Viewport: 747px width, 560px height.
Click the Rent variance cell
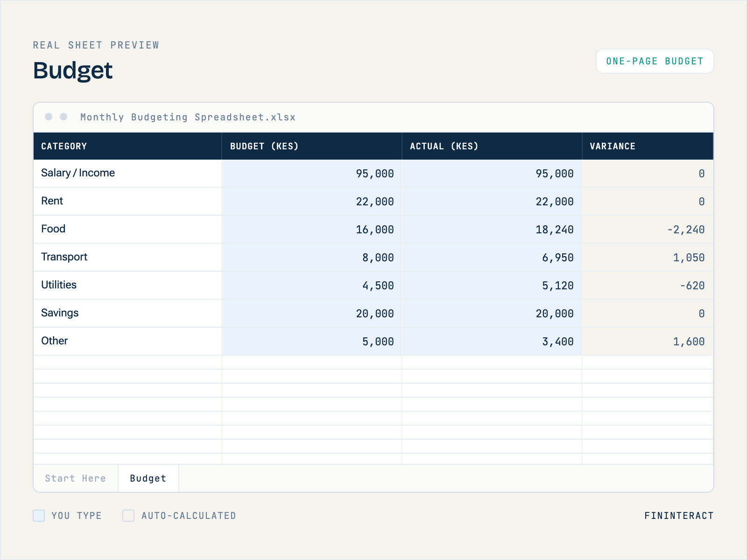[648, 202]
